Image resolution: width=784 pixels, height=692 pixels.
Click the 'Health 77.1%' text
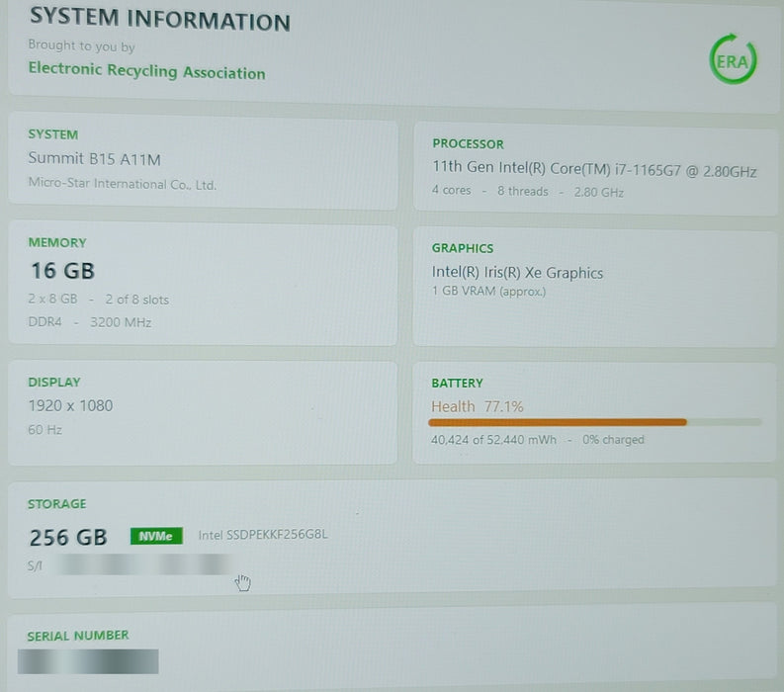coord(478,406)
